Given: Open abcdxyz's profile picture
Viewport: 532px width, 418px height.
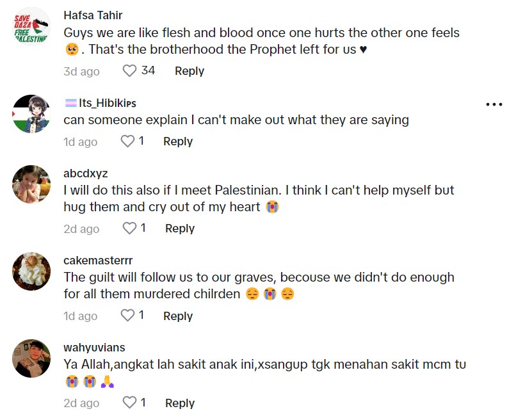Looking at the screenshot, I should pyautogui.click(x=31, y=184).
